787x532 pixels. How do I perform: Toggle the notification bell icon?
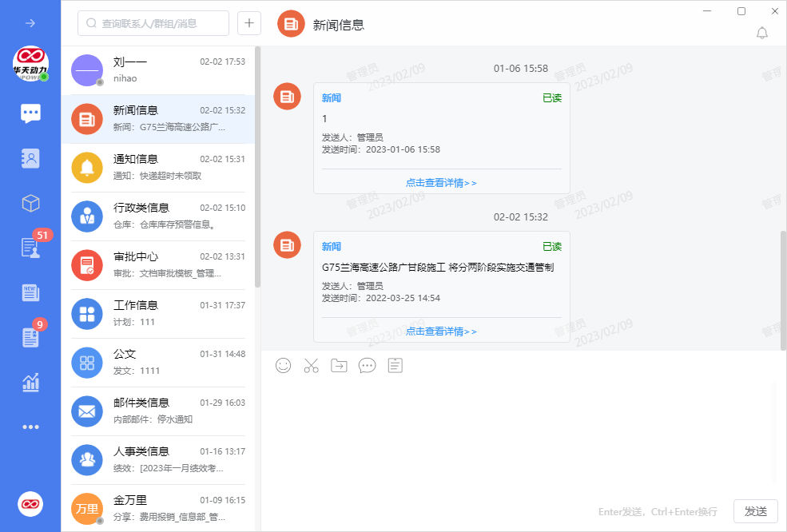coord(761,33)
